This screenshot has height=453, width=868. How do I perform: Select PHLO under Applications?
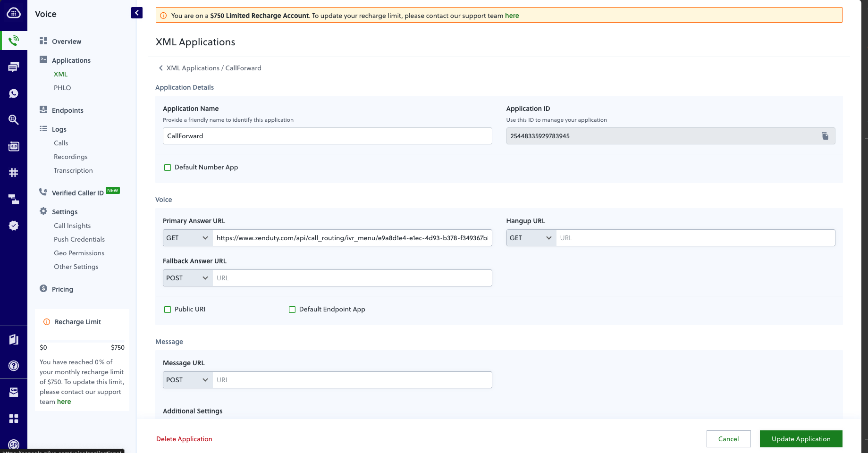click(62, 88)
